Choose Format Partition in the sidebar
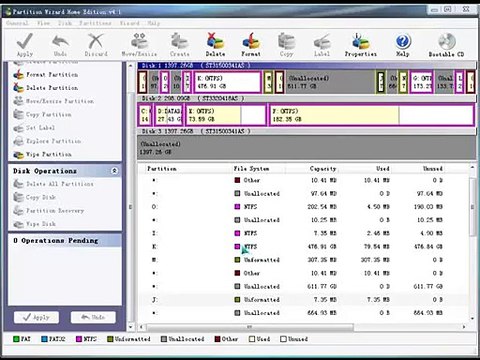Viewport: 480px width, 360px height. pos(46,75)
